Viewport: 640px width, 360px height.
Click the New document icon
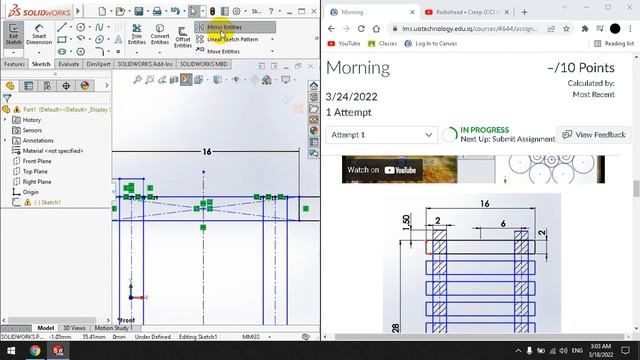[x=102, y=11]
